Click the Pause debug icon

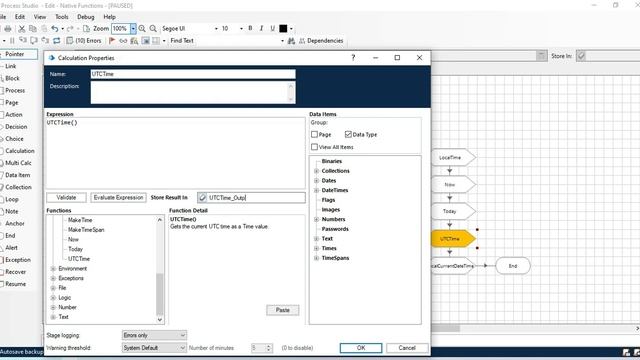tap(12, 40)
